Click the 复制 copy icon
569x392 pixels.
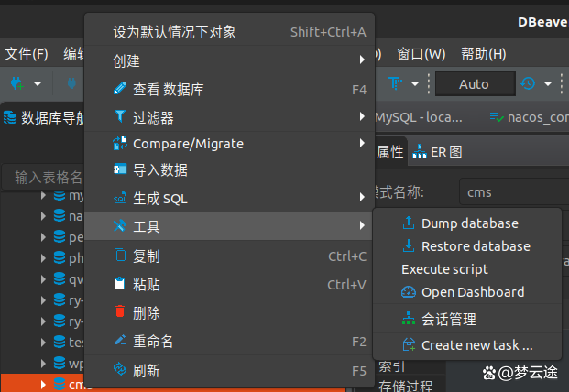tap(120, 255)
